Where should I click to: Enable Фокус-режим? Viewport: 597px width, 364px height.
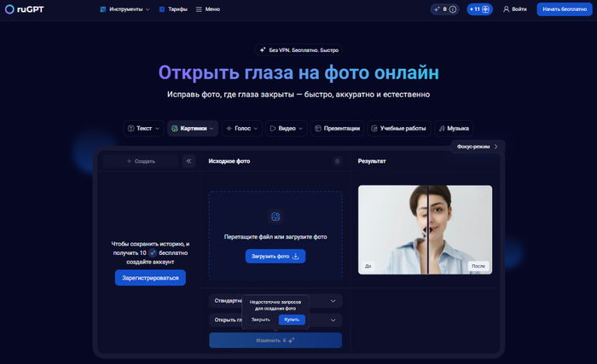pos(477,147)
